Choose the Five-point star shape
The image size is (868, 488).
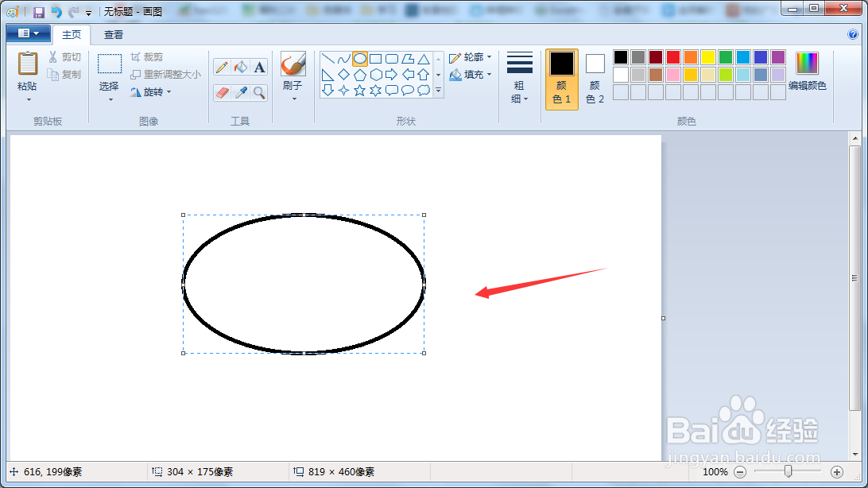[x=360, y=90]
